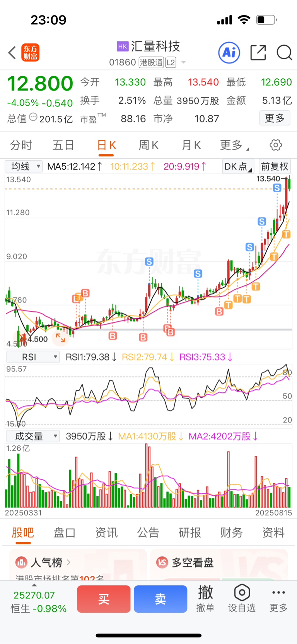Switch to the 盘口 tab

(x=64, y=532)
